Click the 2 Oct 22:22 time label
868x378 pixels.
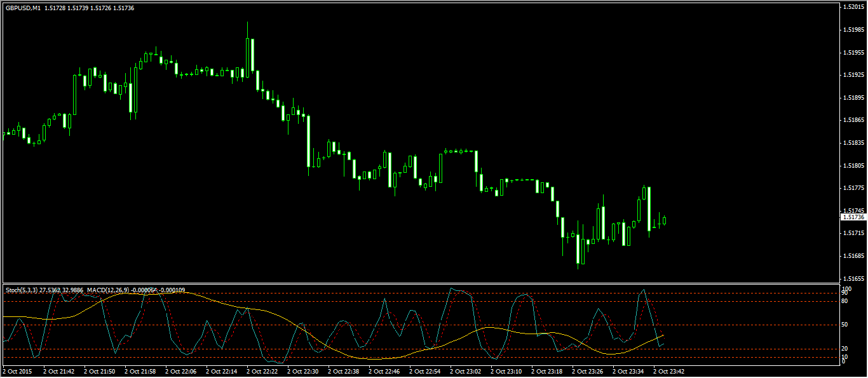pos(262,371)
